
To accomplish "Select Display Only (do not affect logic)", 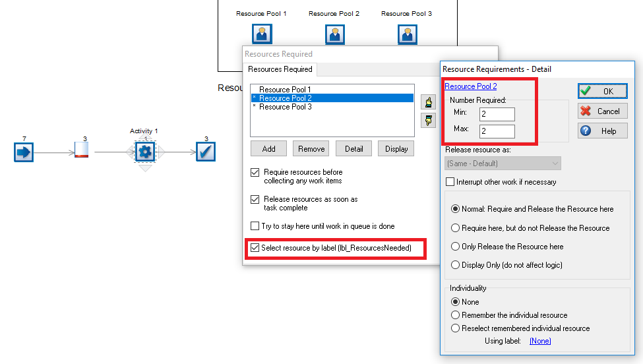I will click(455, 265).
